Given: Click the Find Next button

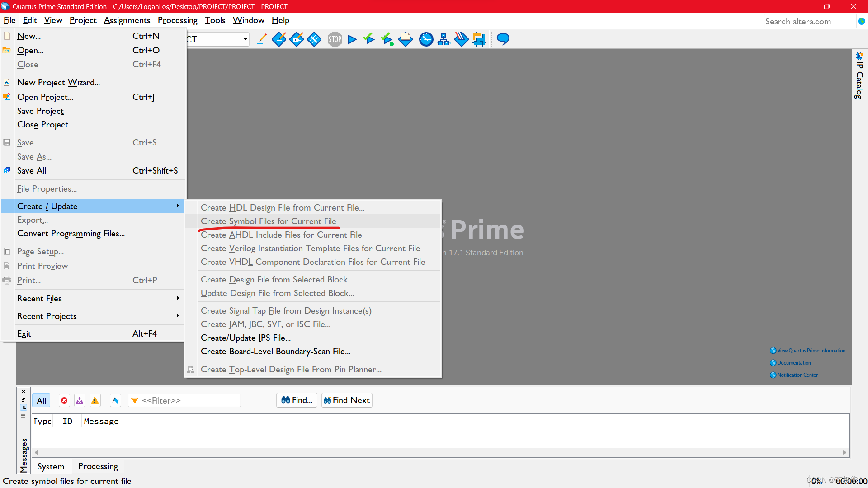Looking at the screenshot, I should 347,400.
